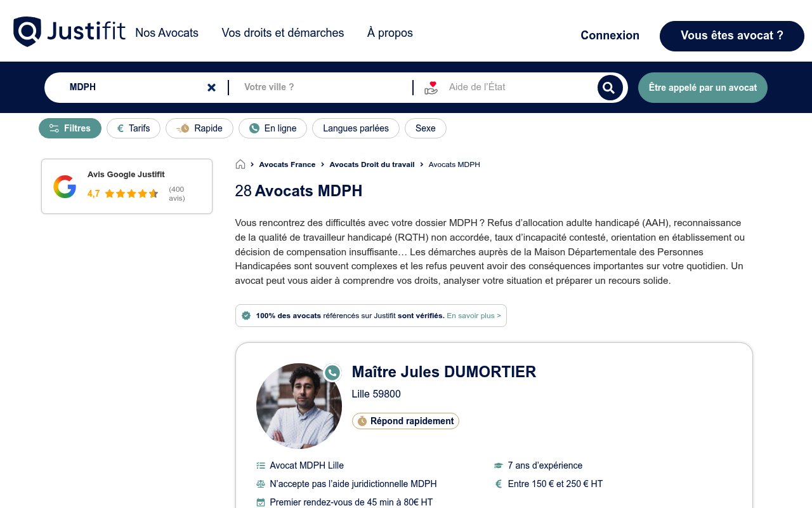The width and height of the screenshot is (812, 508).
Task: Click the Connexion link
Action: pyautogui.click(x=610, y=36)
